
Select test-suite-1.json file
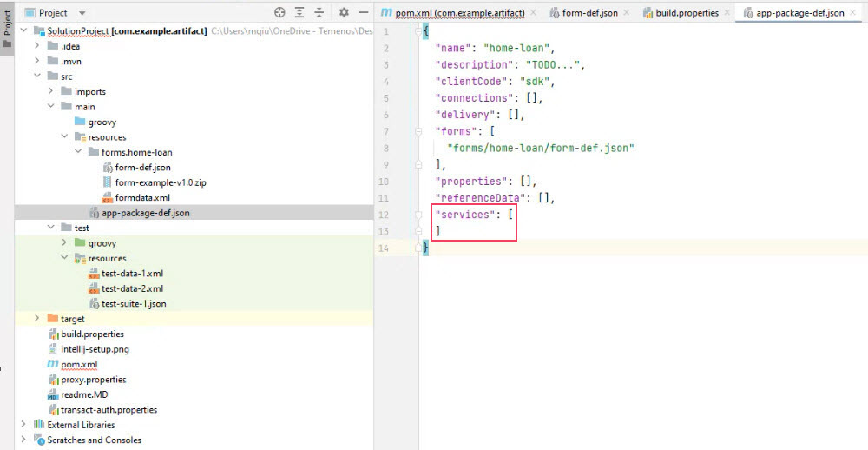[x=134, y=304]
